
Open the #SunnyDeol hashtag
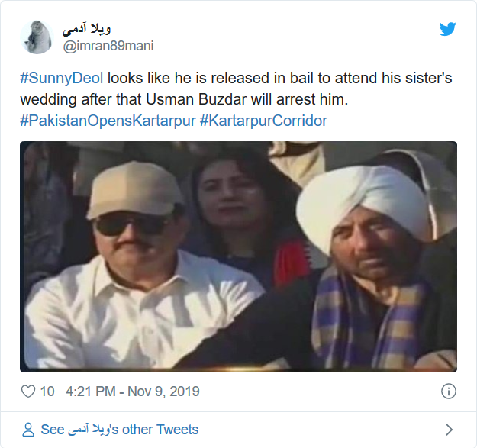click(62, 78)
